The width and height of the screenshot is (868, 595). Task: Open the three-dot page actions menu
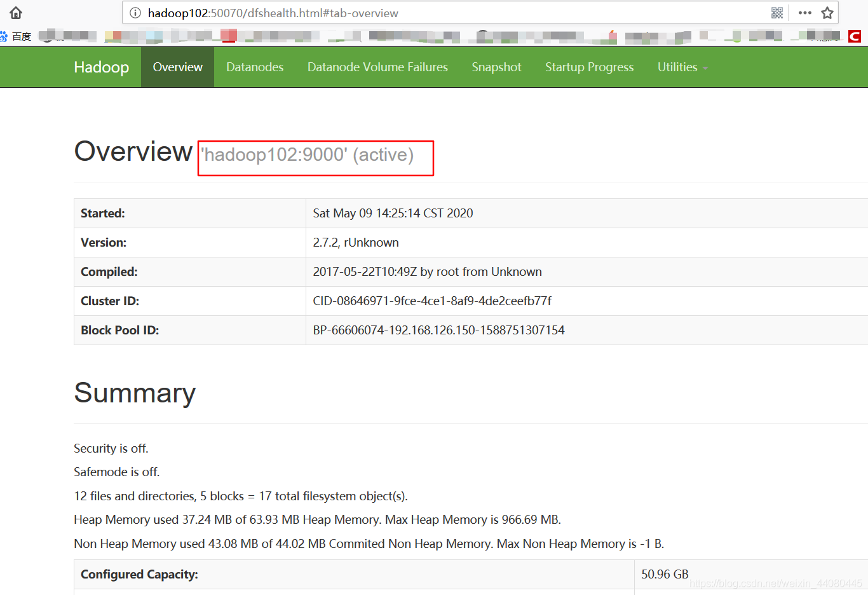[804, 13]
